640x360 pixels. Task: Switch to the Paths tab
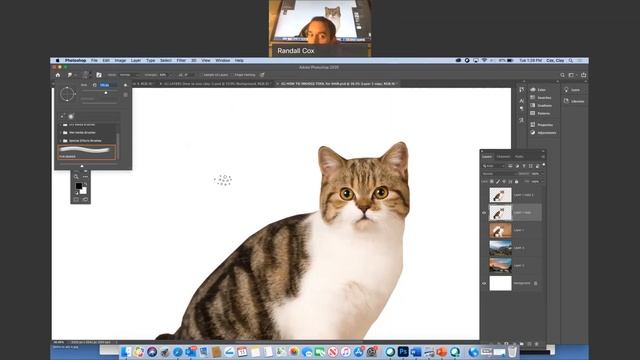click(519, 157)
